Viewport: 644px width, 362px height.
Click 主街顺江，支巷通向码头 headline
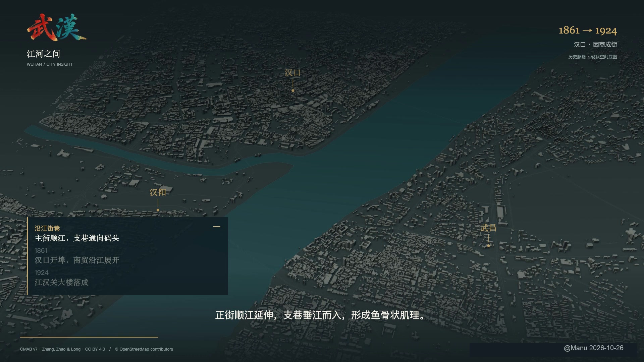(77, 238)
